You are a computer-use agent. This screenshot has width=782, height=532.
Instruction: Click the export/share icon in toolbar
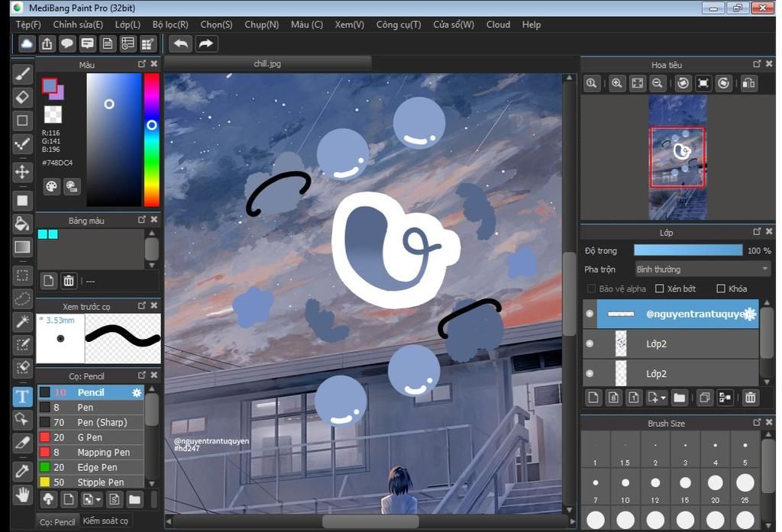[47, 44]
